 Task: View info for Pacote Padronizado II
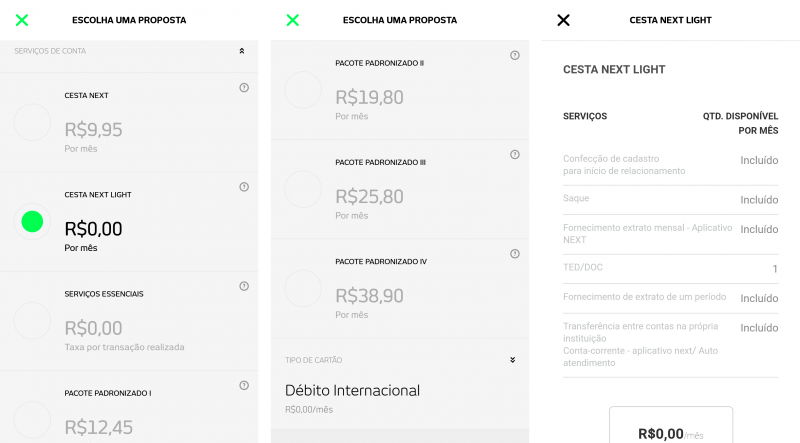(515, 55)
